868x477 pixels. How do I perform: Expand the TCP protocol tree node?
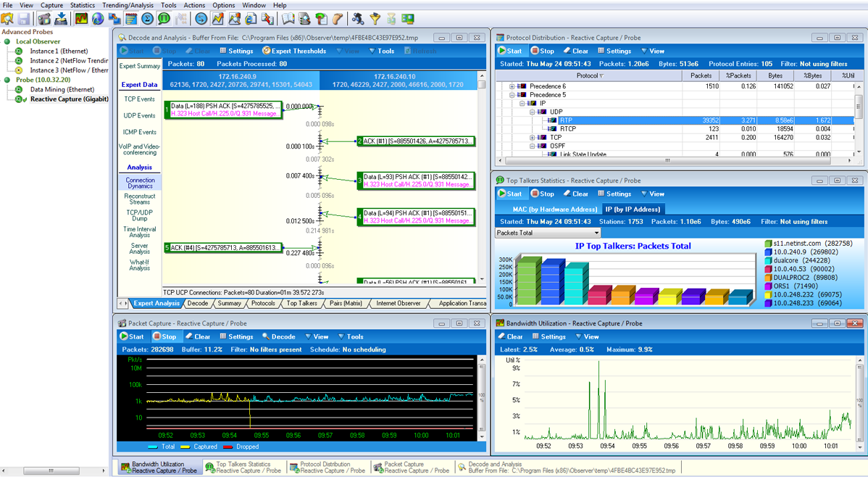click(533, 138)
